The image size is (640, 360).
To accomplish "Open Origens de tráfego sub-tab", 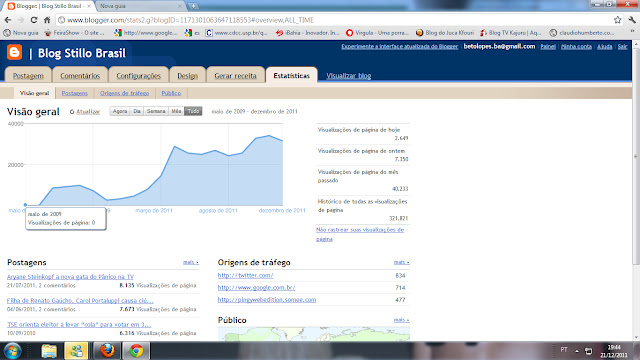I will [124, 93].
